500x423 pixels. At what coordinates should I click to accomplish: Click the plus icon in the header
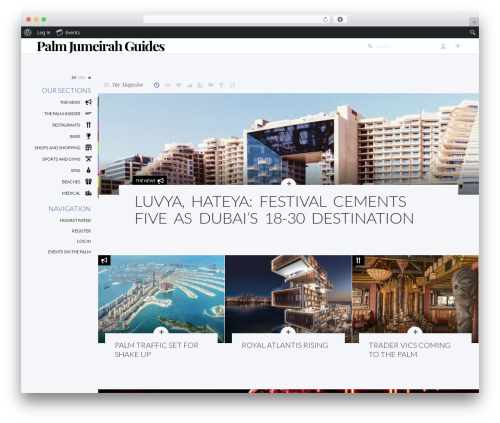458,46
